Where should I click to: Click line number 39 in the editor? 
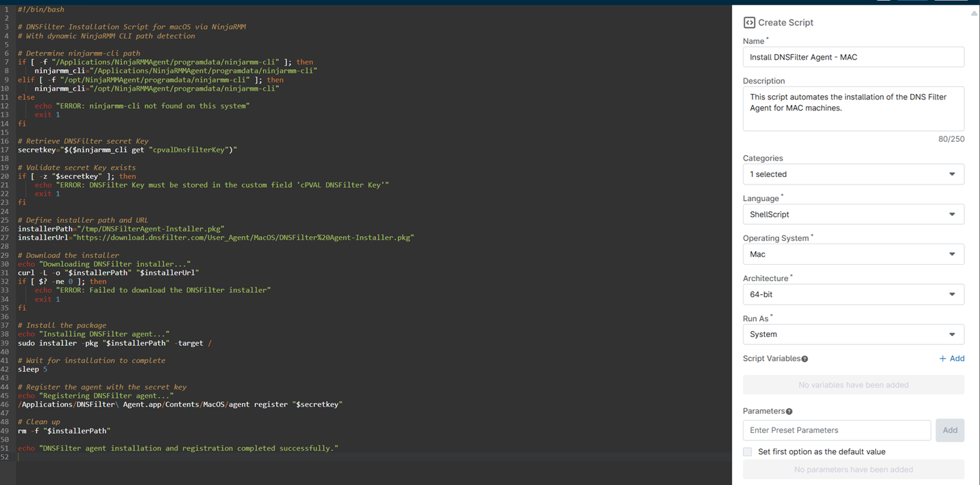click(x=7, y=343)
